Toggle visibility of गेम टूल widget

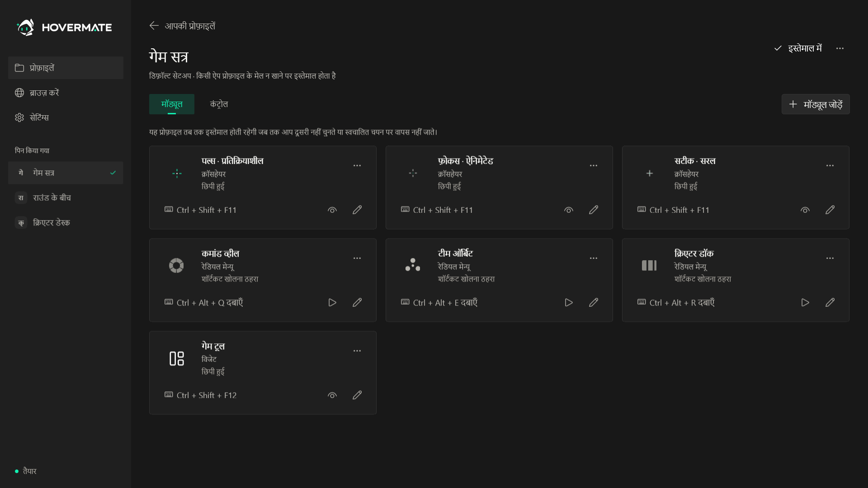[x=332, y=395]
